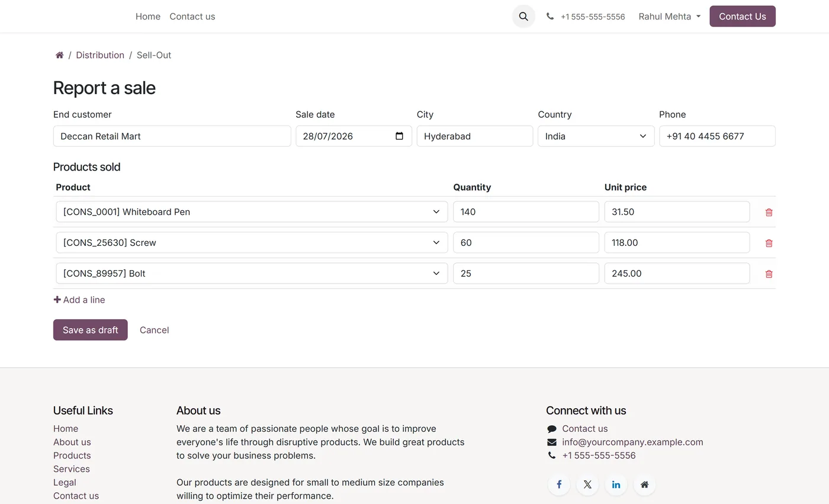
Task: Click the footer envelope email icon
Action: (552, 442)
